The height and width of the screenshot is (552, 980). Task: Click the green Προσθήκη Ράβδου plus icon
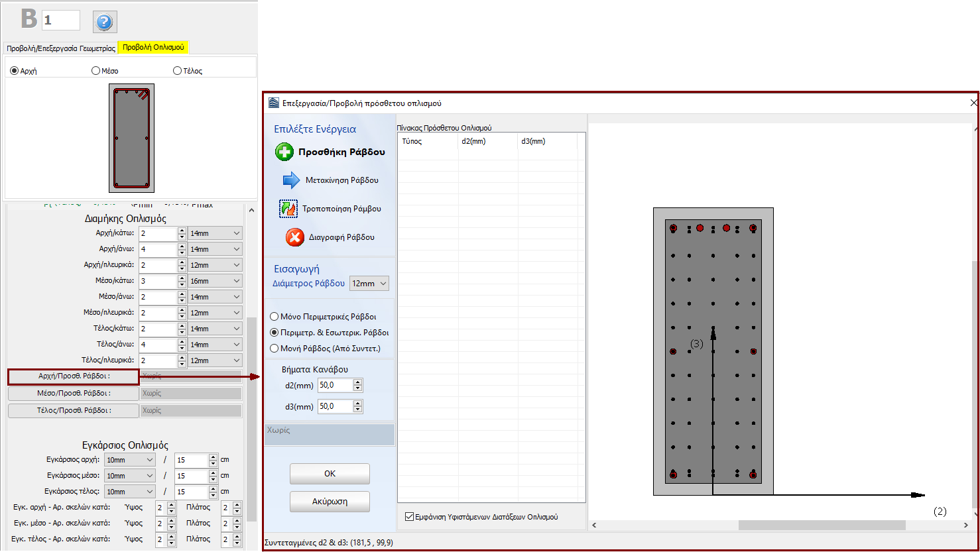284,152
